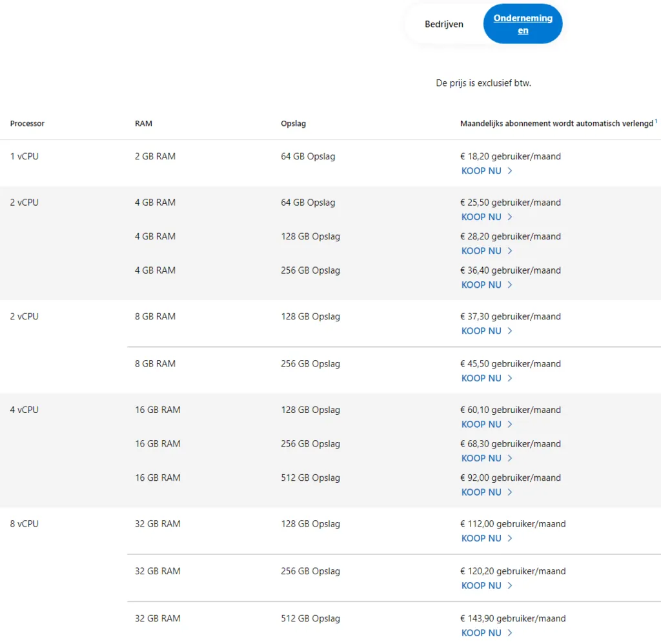Click the chevron arrow for the €92,00 plan

click(x=510, y=492)
